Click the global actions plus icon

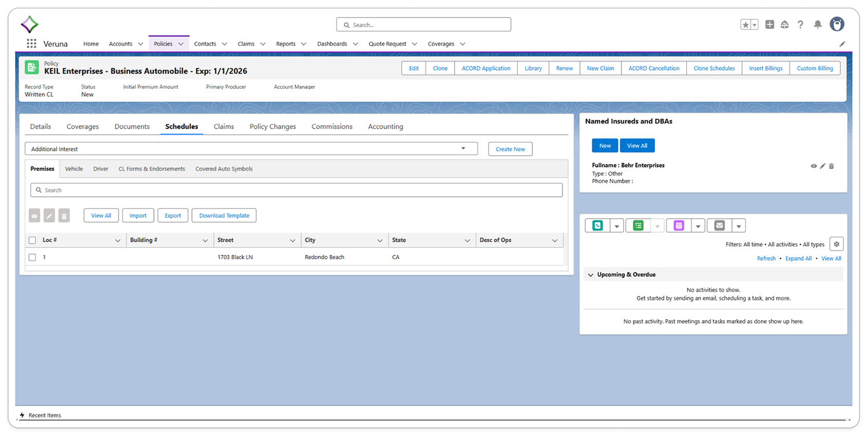(770, 24)
